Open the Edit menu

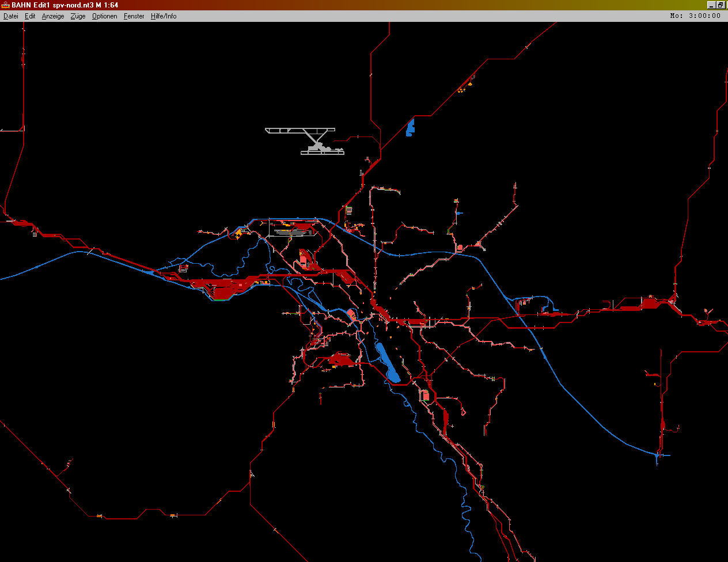click(30, 16)
